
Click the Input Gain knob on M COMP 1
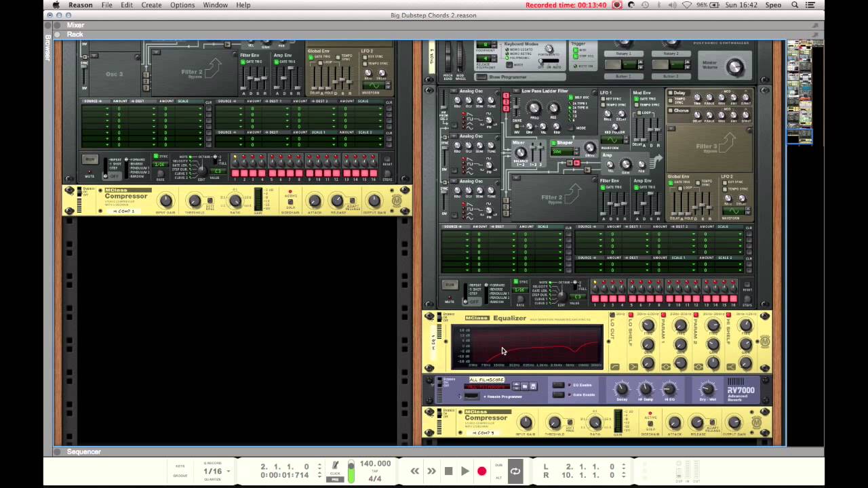[x=165, y=201]
